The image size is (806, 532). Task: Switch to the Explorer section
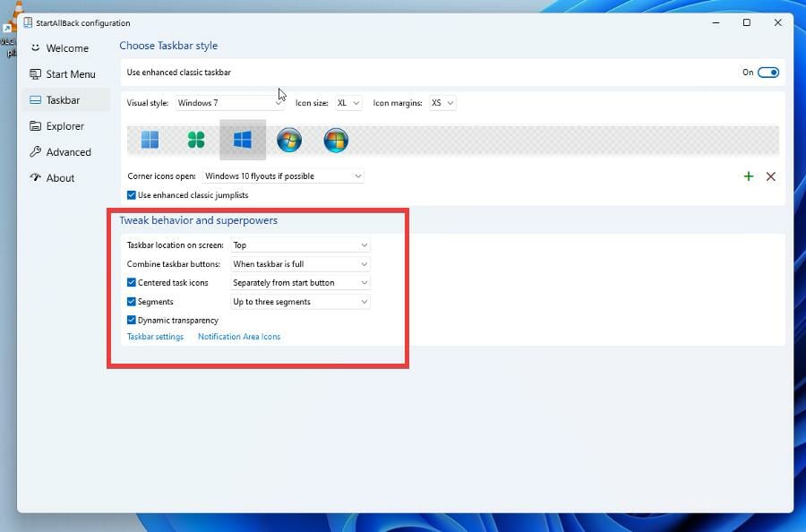(x=67, y=126)
